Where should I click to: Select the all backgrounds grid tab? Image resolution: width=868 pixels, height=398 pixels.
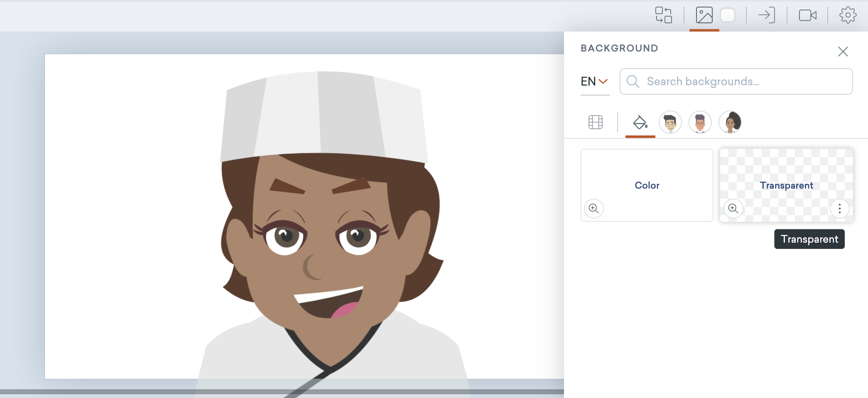tap(596, 122)
